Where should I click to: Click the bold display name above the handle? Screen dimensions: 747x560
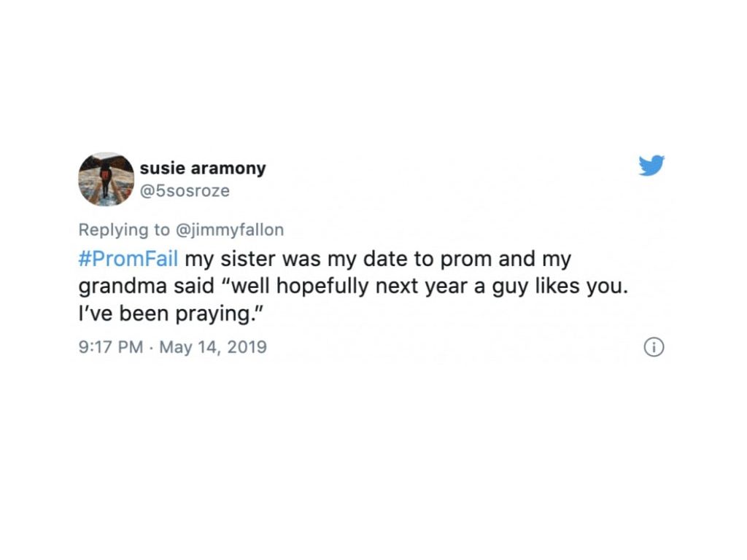pyautogui.click(x=203, y=168)
